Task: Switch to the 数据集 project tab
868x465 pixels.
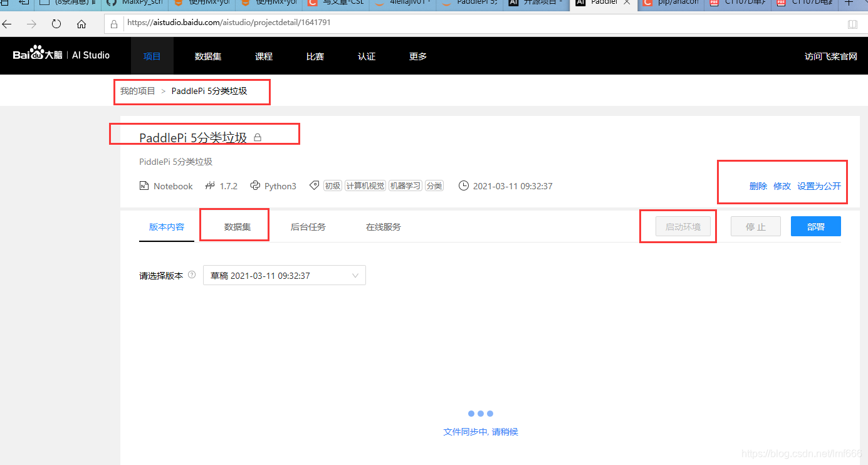Action: [x=238, y=227]
